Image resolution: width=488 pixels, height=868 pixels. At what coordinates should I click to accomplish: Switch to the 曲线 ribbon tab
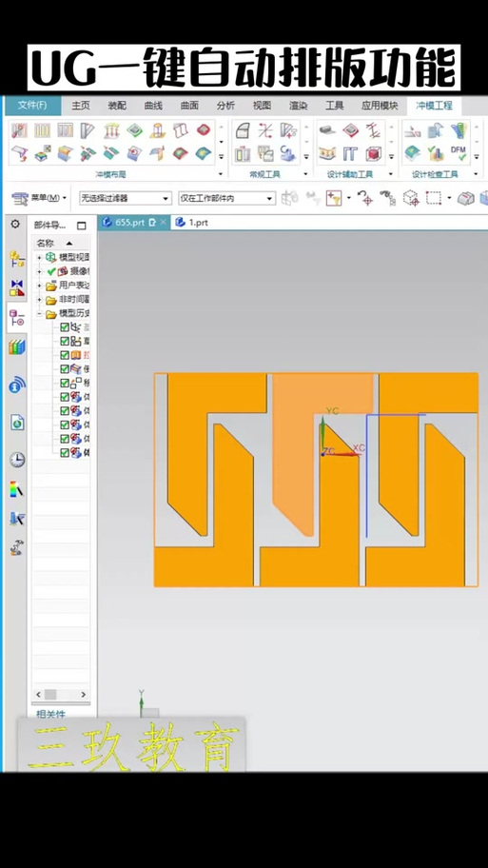click(153, 106)
